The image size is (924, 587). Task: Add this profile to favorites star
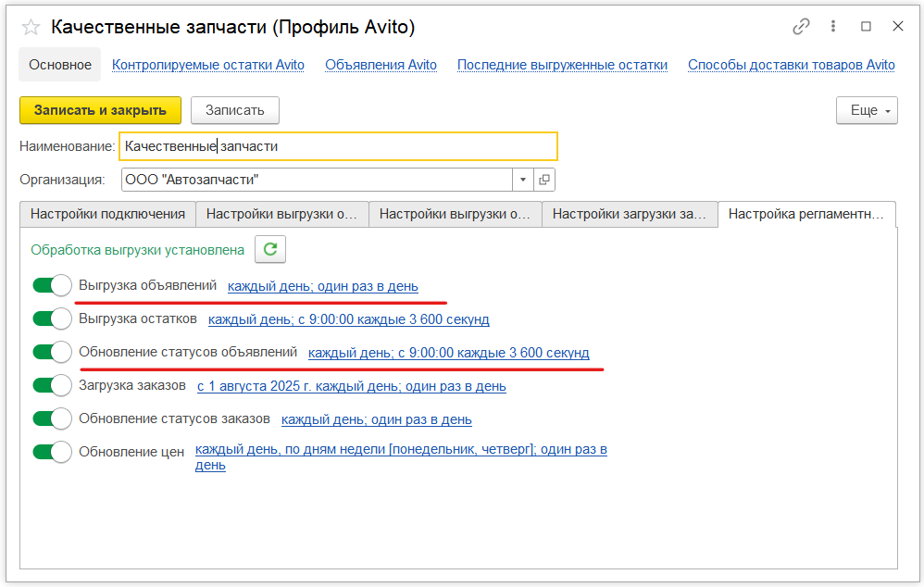coord(31,27)
